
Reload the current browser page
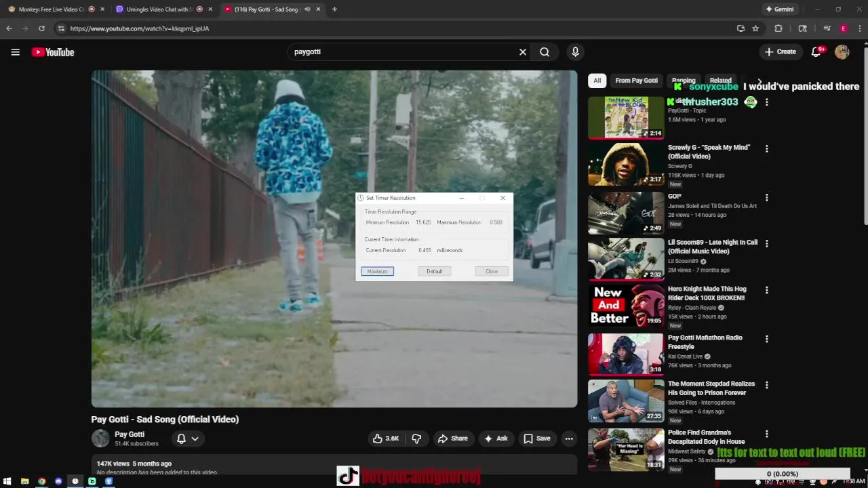point(41,28)
